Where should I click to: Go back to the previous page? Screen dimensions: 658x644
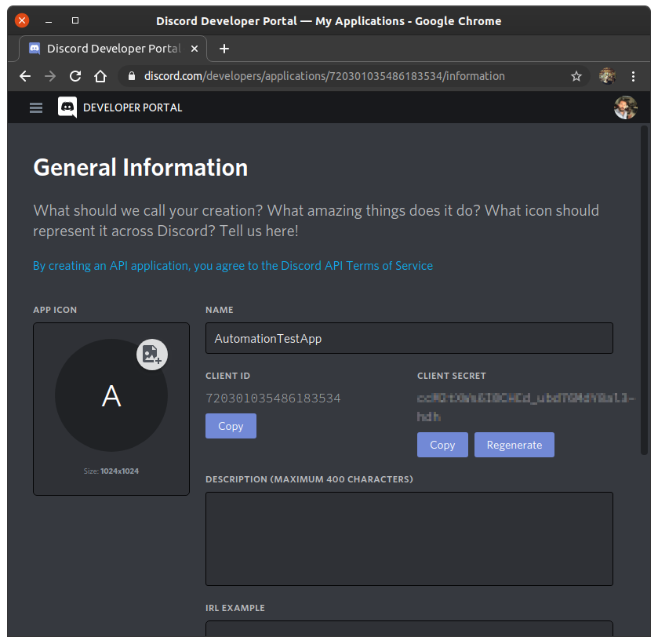click(x=25, y=76)
